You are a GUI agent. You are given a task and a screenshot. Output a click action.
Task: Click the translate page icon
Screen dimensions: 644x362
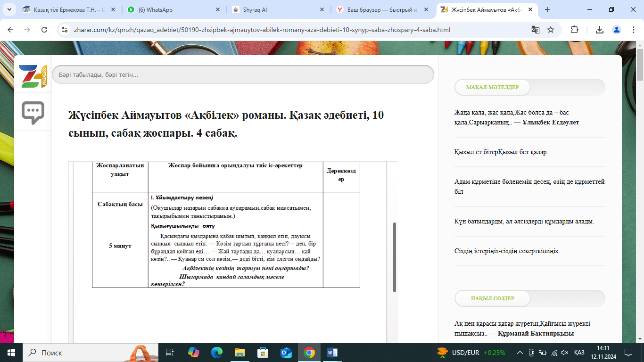click(536, 30)
